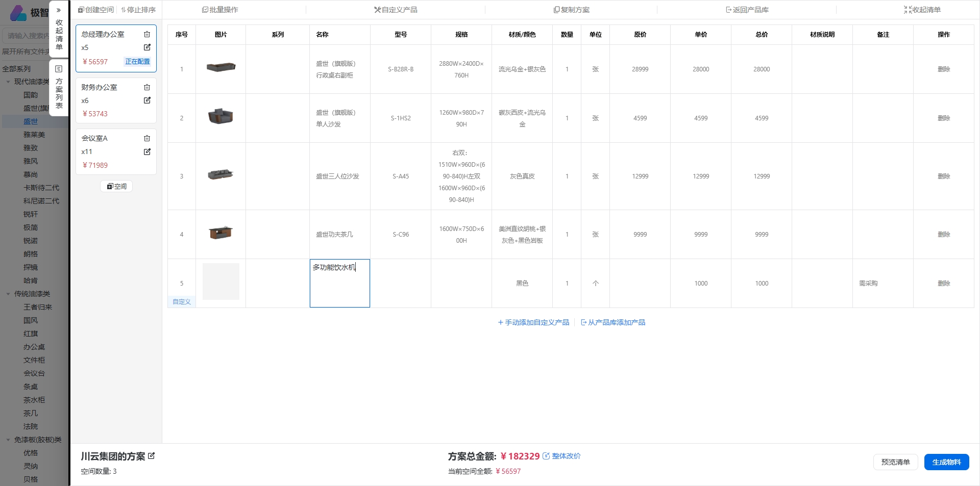
Task: Click 生成物料 button
Action: (x=946, y=462)
